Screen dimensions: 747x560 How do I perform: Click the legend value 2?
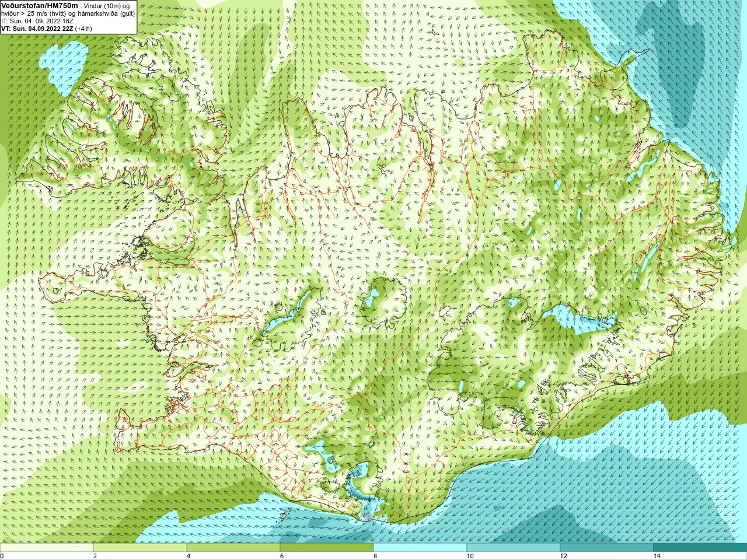point(95,556)
